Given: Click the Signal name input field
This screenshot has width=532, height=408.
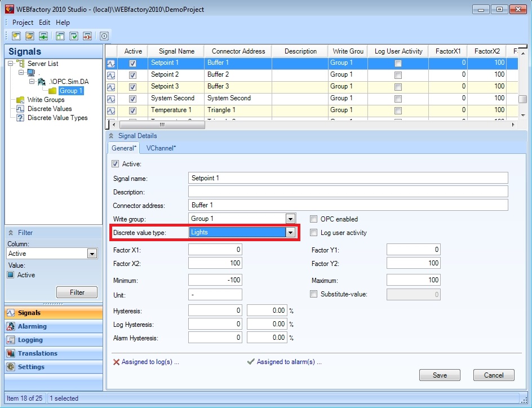Looking at the screenshot, I should (348, 178).
